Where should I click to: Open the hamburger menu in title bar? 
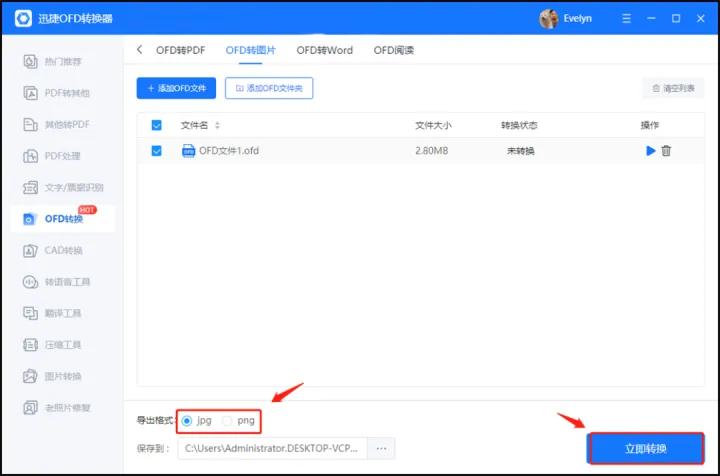pos(626,18)
